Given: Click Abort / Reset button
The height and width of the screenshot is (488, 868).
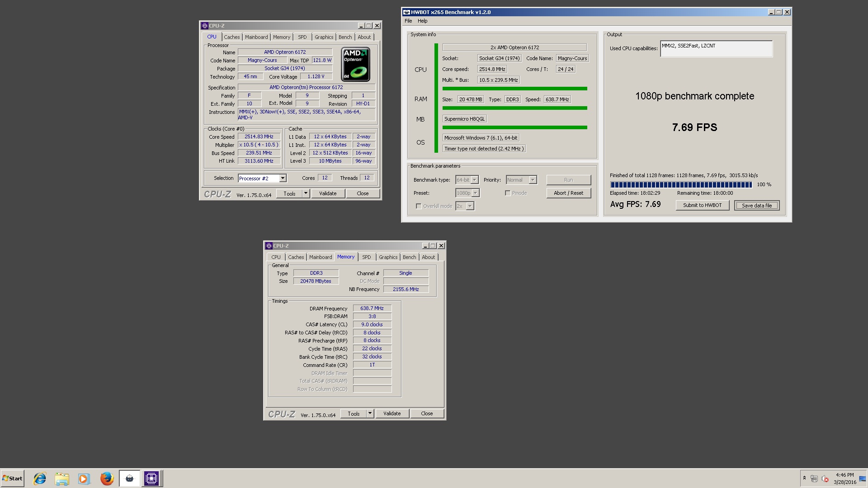Looking at the screenshot, I should [x=568, y=193].
